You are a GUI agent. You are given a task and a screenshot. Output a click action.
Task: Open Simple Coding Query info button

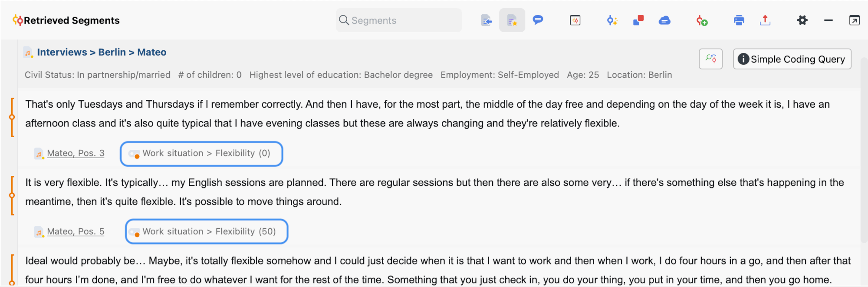click(x=792, y=59)
